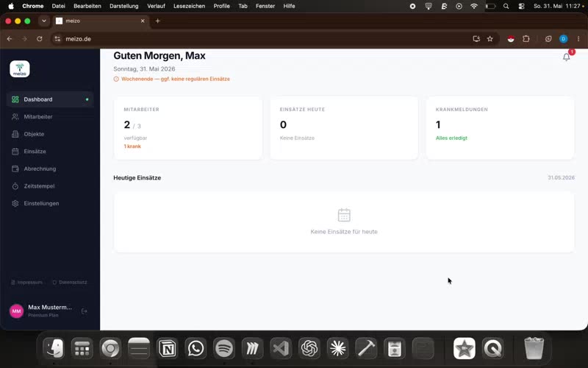
Task: Open Spotlight search in menu bar
Action: click(x=506, y=6)
